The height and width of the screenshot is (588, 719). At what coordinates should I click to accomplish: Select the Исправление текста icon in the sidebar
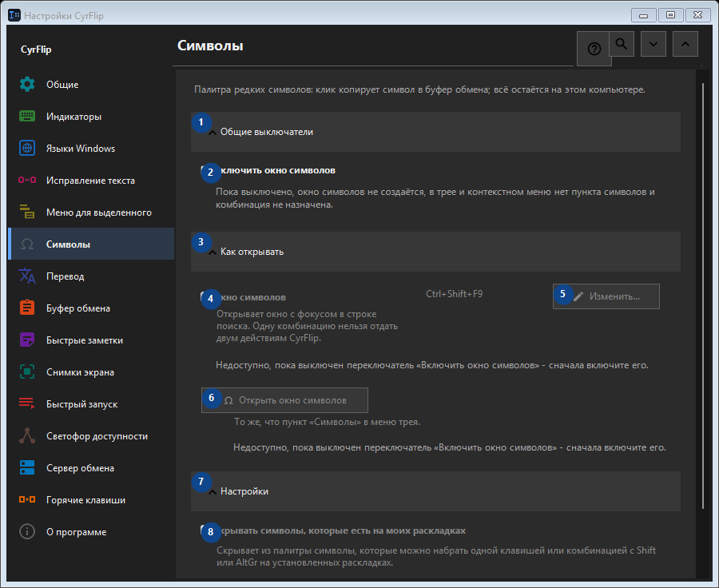[x=27, y=181]
